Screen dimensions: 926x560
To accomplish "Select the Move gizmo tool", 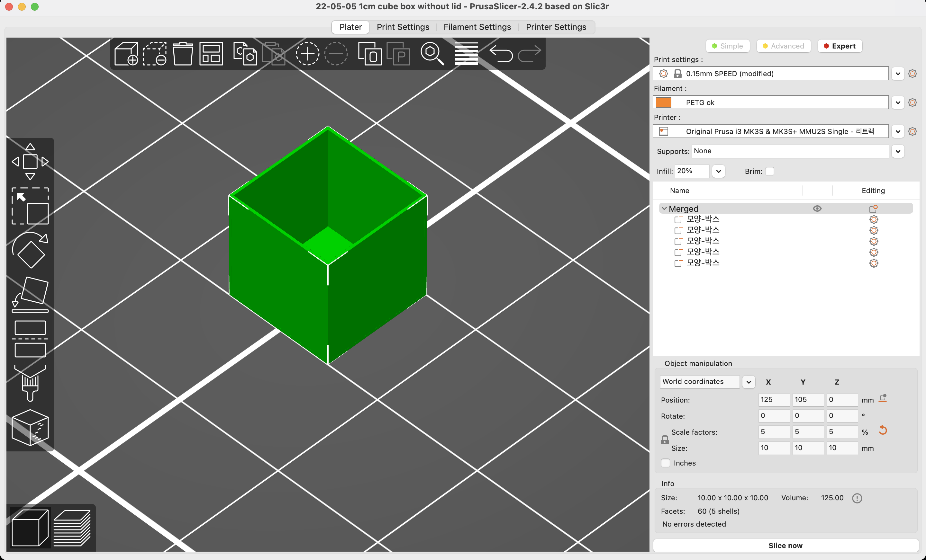I will 30,162.
